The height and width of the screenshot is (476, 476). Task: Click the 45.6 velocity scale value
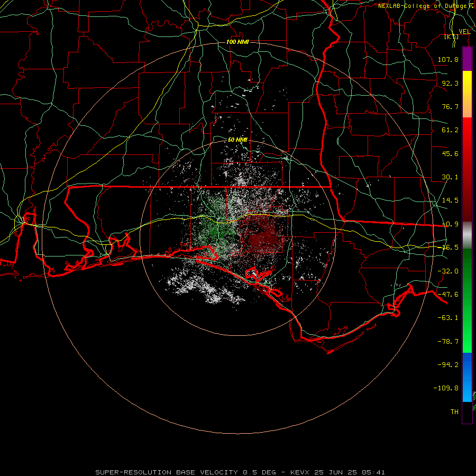tap(450, 153)
